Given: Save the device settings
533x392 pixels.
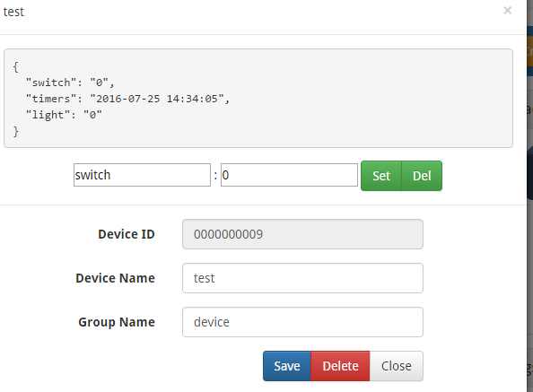Looking at the screenshot, I should (287, 366).
